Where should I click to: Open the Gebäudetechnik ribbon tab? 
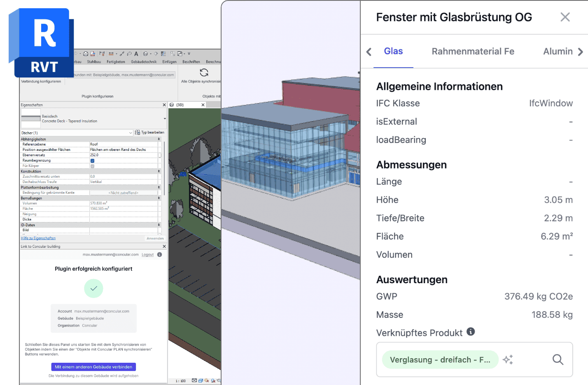pos(144,62)
